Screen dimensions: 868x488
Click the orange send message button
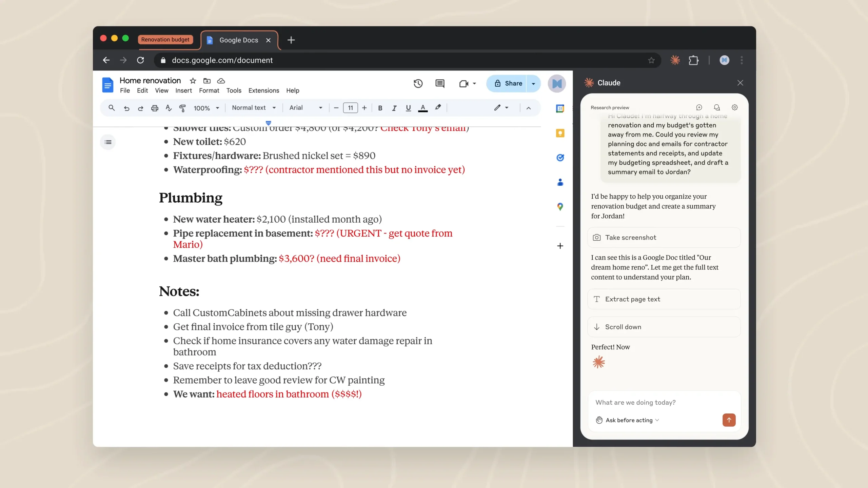(729, 420)
